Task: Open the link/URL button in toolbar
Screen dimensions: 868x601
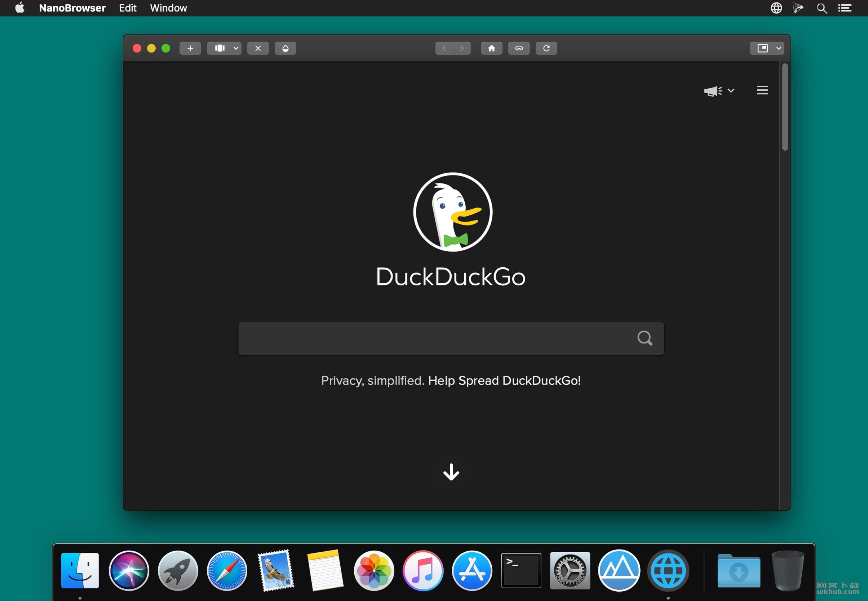Action: [x=519, y=48]
